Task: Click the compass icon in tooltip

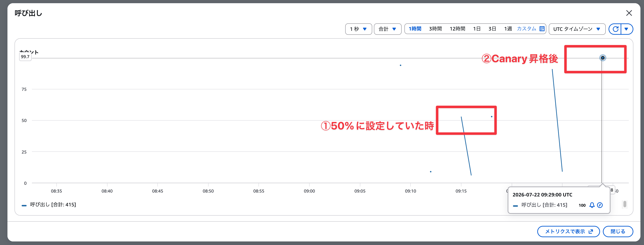Action: click(600, 205)
